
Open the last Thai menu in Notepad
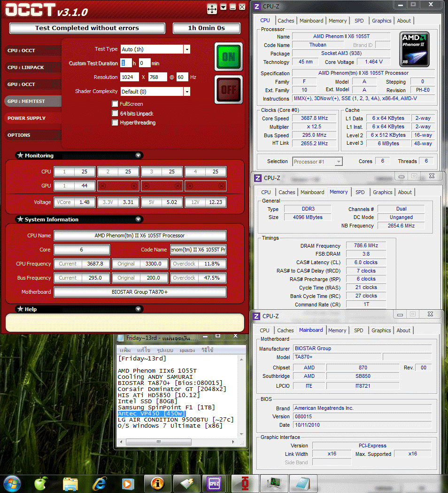pyautogui.click(x=208, y=350)
